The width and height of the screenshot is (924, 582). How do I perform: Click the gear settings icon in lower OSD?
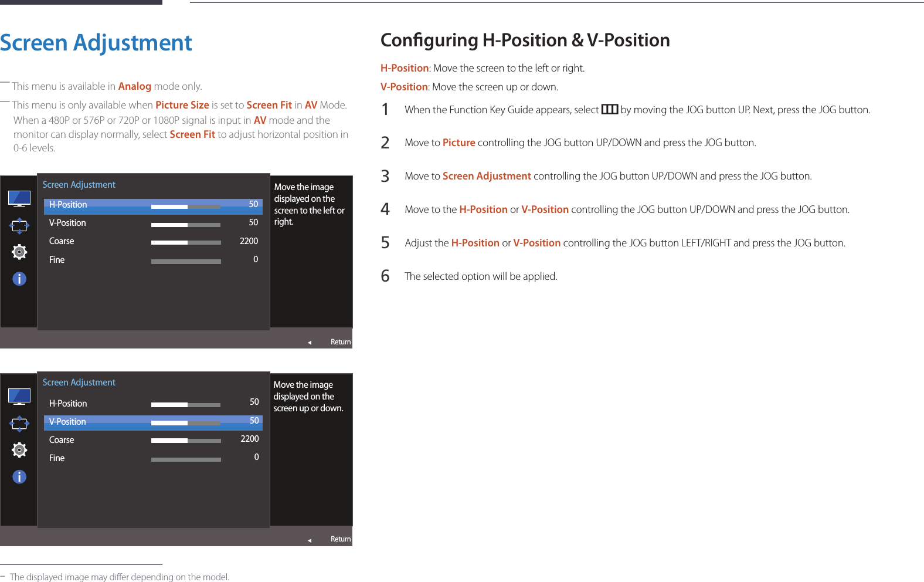coord(19,449)
